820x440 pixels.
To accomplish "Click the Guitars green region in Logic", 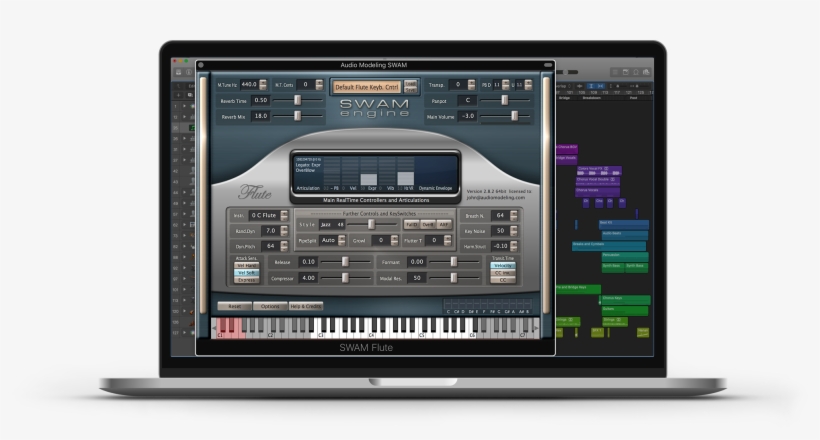I will coord(624,310).
